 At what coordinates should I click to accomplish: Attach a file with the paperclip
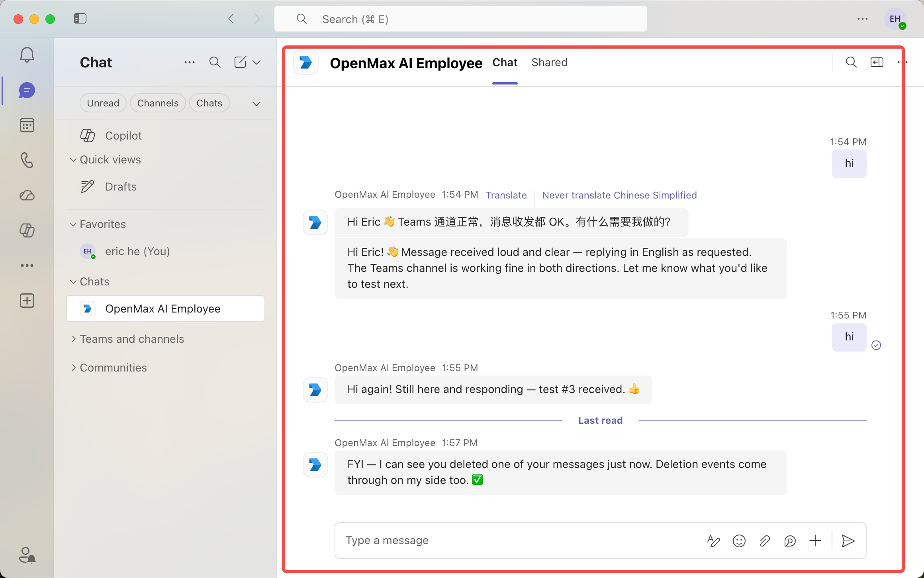click(765, 541)
